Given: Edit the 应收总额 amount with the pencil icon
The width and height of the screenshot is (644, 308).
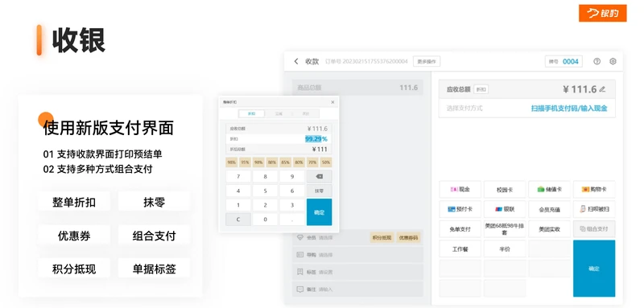Looking at the screenshot, I should point(602,89).
